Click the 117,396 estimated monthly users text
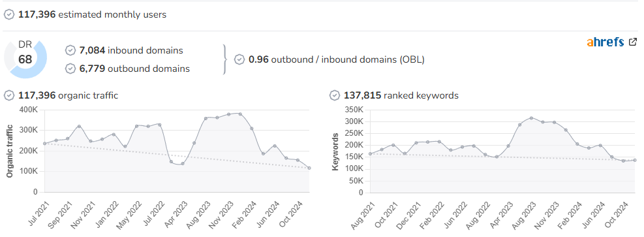 pyautogui.click(x=93, y=15)
